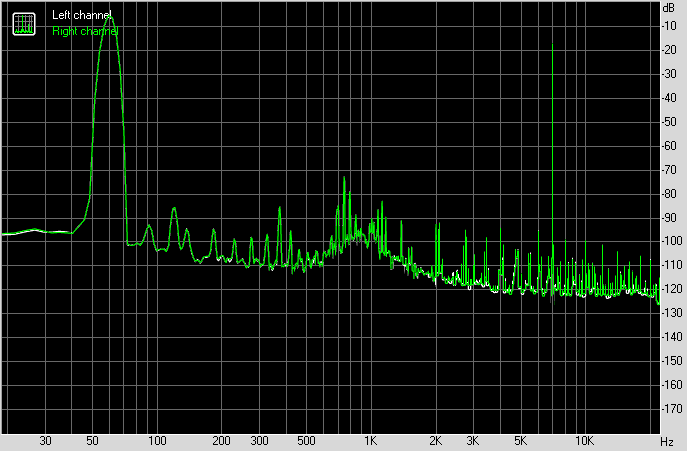Click the 50 Hz axis label

pyautogui.click(x=92, y=440)
